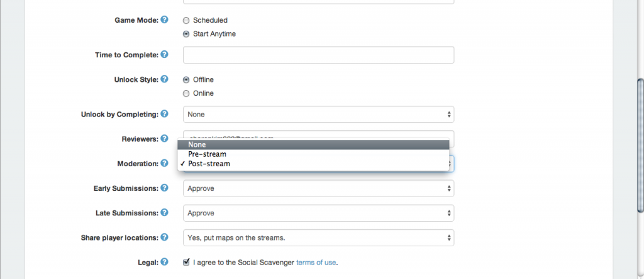Open Share player locations help icon
The width and height of the screenshot is (644, 279).
point(164,237)
